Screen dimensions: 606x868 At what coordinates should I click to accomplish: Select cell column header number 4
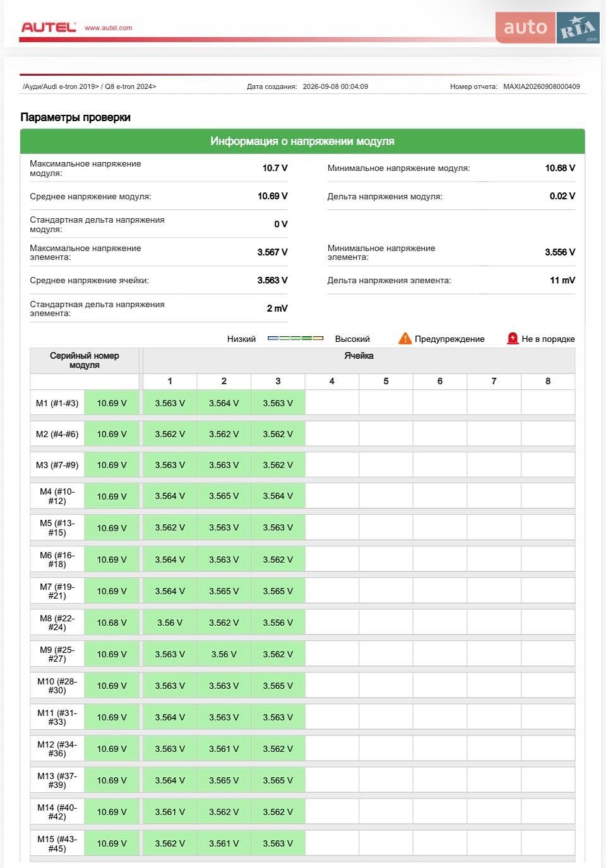point(332,381)
